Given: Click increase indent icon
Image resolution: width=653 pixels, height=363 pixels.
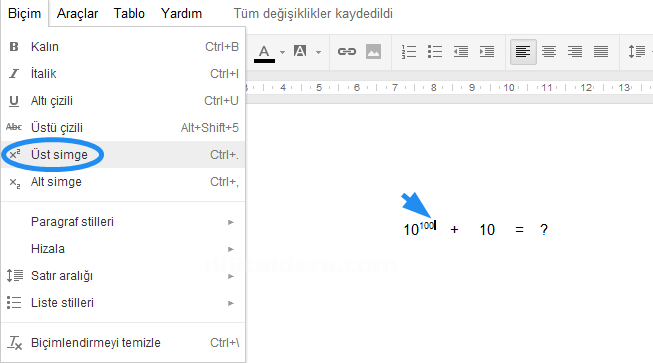Looking at the screenshot, I should tap(487, 52).
